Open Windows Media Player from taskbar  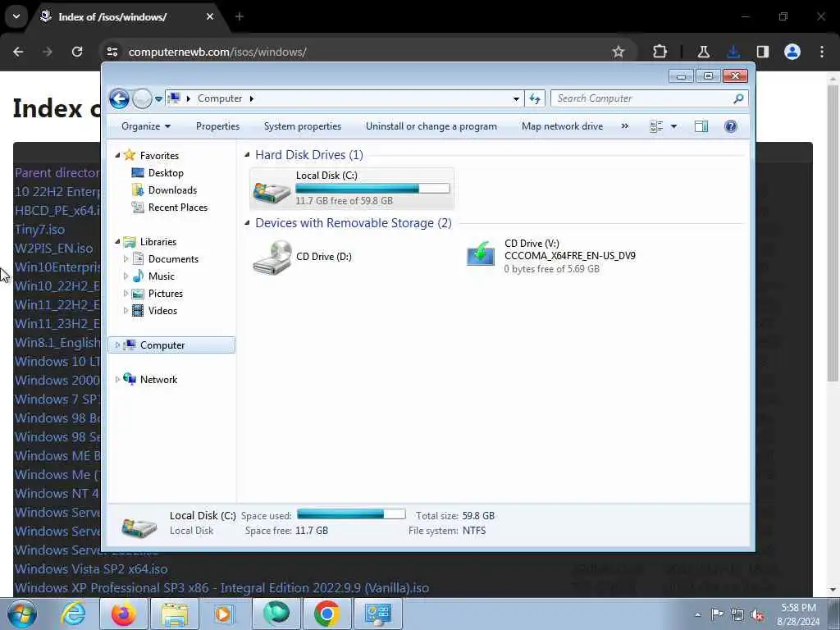tap(223, 614)
